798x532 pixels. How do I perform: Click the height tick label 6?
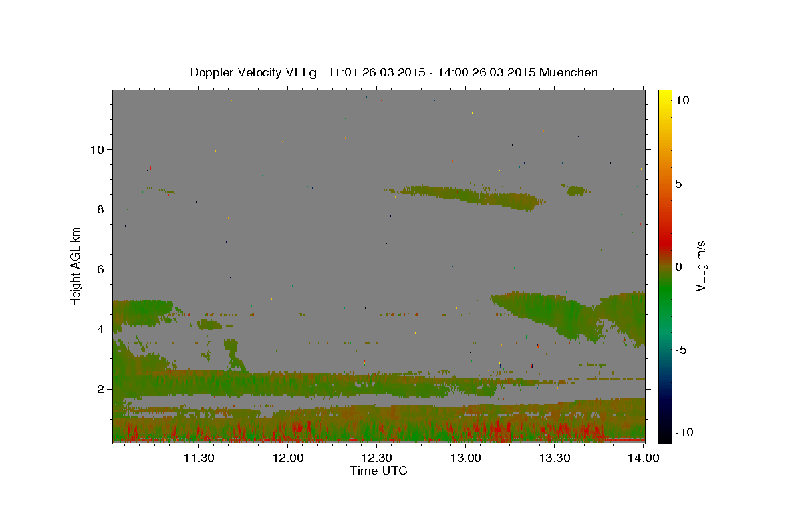click(102, 269)
